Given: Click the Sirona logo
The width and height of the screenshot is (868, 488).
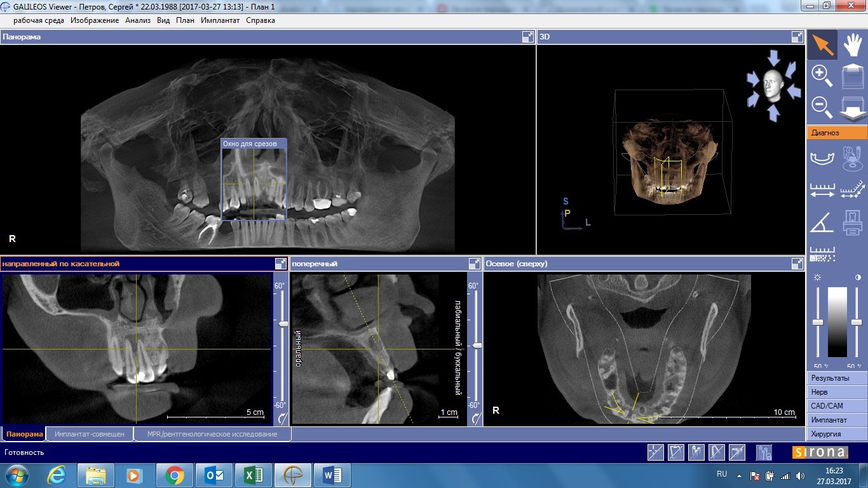Looking at the screenshot, I should (x=820, y=452).
